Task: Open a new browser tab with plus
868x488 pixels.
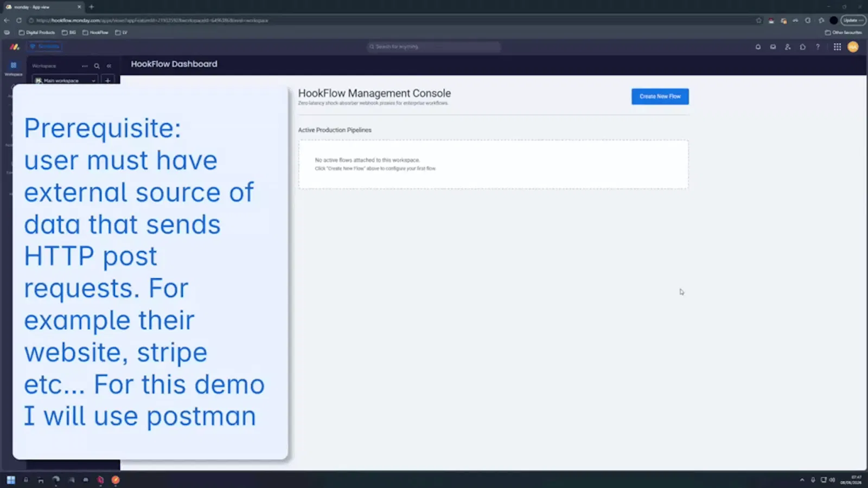Action: point(91,7)
